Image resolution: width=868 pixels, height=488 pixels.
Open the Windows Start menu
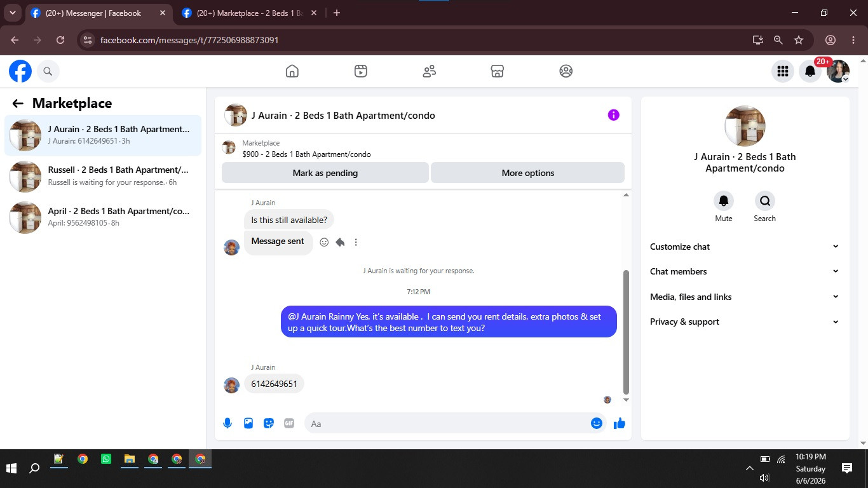(x=11, y=468)
